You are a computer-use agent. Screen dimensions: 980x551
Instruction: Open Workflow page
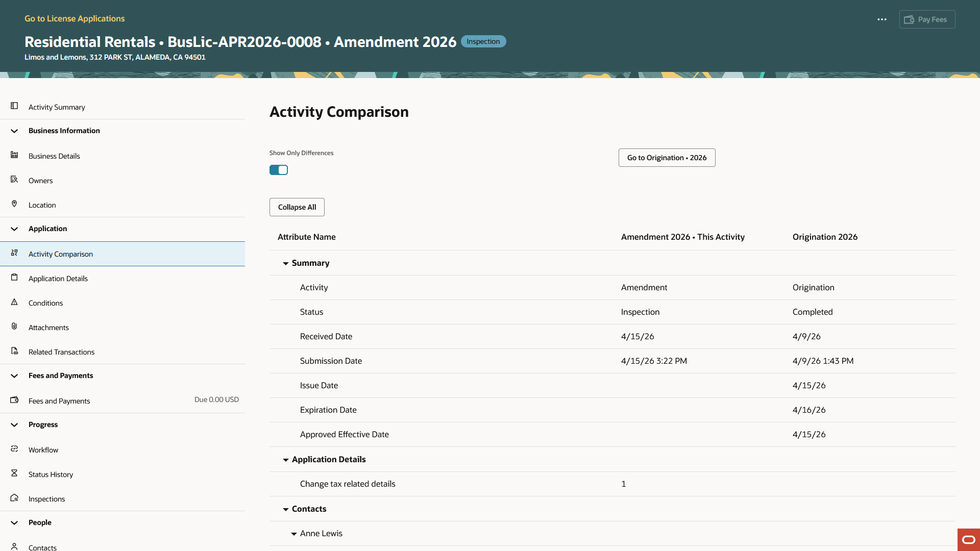43,450
